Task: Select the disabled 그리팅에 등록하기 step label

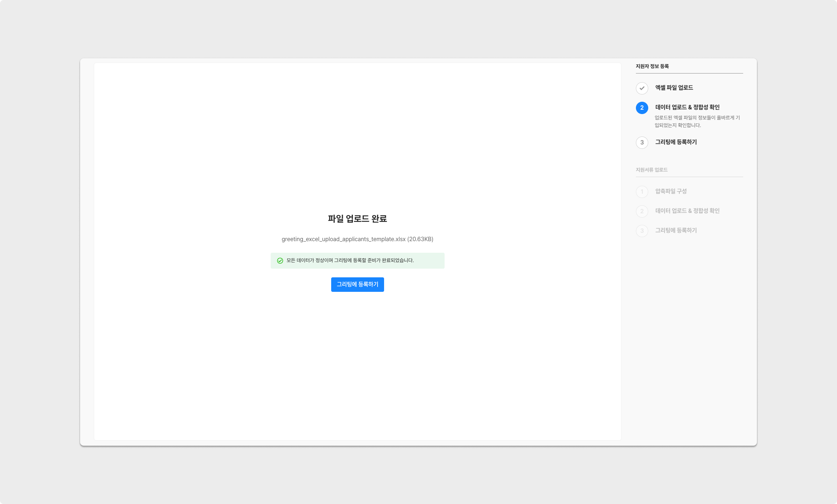Action: 676,230
